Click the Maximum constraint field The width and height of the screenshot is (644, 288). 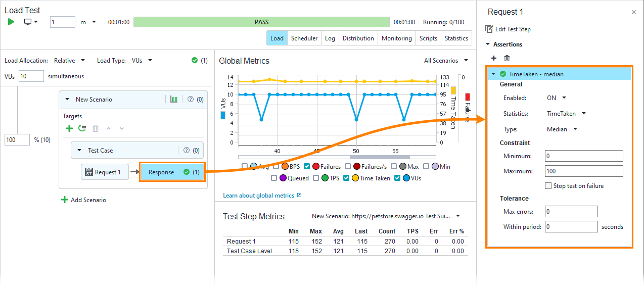[x=584, y=171]
